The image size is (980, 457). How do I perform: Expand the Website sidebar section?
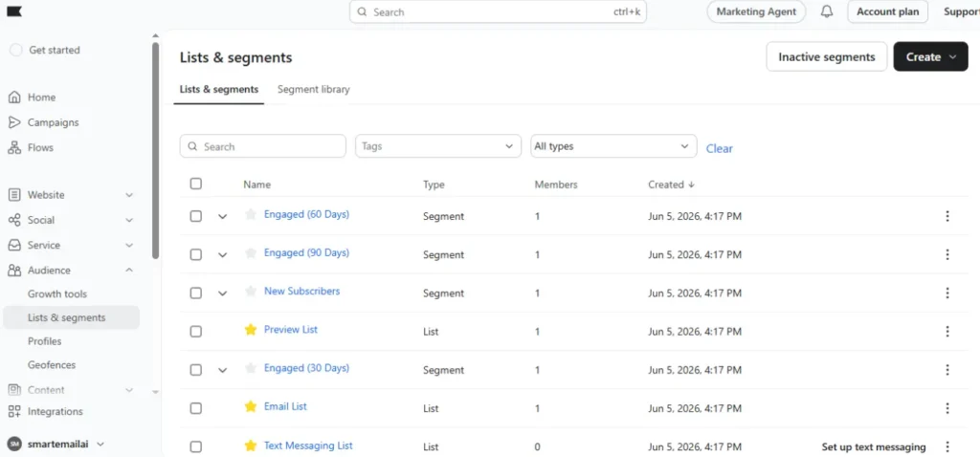pyautogui.click(x=129, y=195)
